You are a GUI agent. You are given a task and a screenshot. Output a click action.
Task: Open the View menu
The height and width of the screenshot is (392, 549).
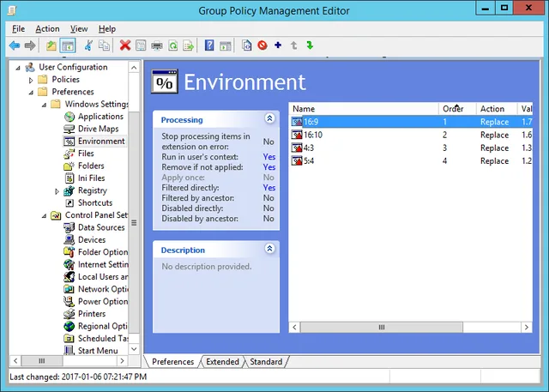click(79, 29)
